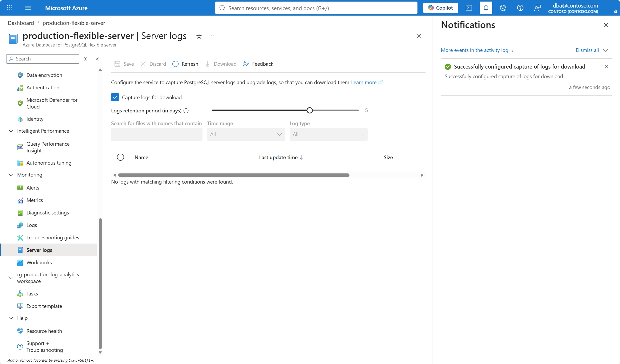Click the file name filter input
Image resolution: width=620 pixels, height=364 pixels.
point(157,134)
